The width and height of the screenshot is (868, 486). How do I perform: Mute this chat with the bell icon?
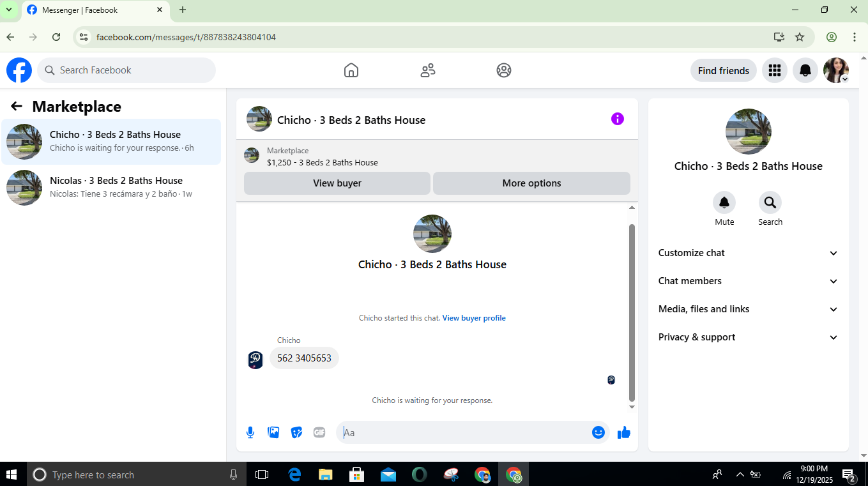[x=724, y=202]
